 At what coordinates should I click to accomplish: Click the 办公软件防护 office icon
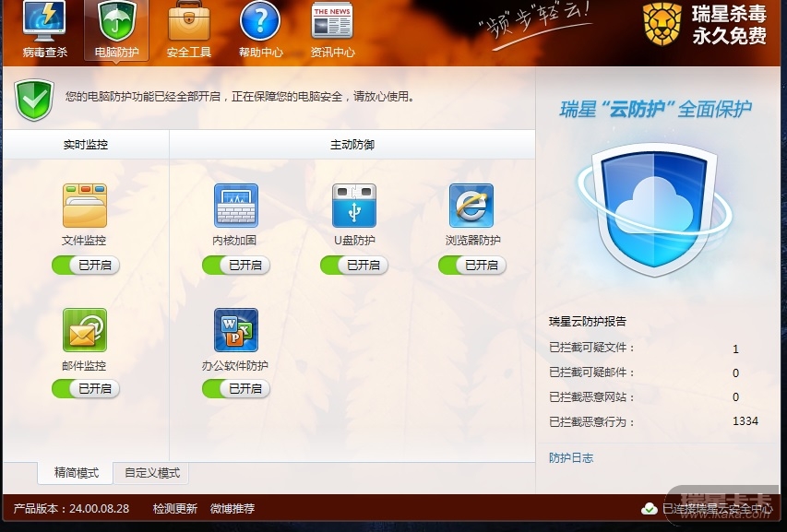pyautogui.click(x=236, y=330)
